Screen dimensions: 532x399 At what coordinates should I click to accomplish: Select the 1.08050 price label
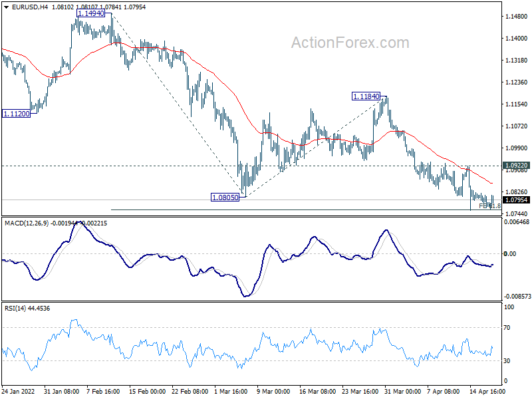tap(225, 197)
